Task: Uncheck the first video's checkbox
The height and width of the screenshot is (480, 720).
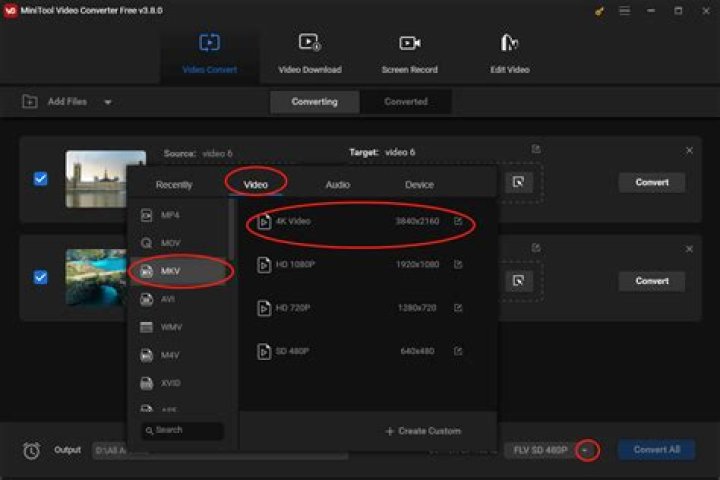Action: [x=41, y=179]
